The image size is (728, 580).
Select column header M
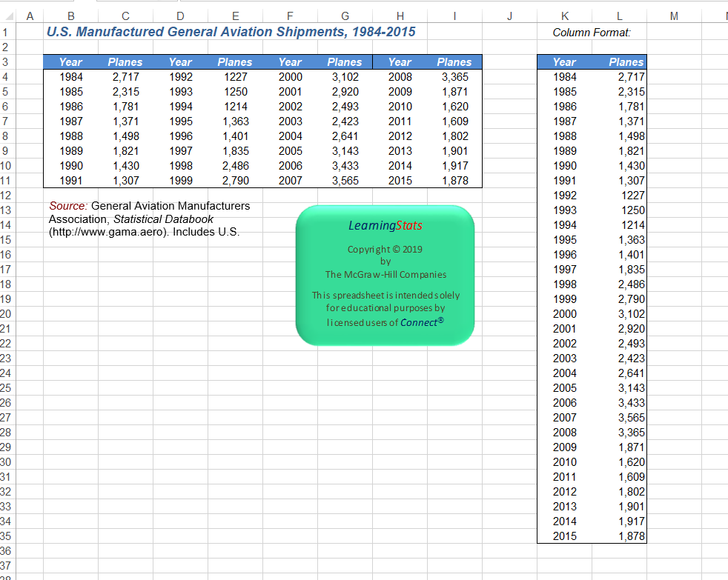tap(673, 15)
